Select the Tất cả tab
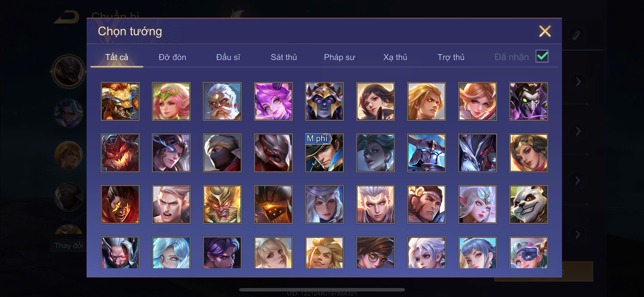 [117, 57]
